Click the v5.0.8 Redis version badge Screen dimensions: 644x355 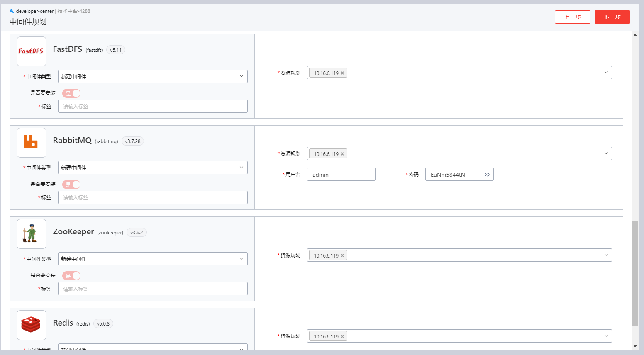pyautogui.click(x=103, y=323)
